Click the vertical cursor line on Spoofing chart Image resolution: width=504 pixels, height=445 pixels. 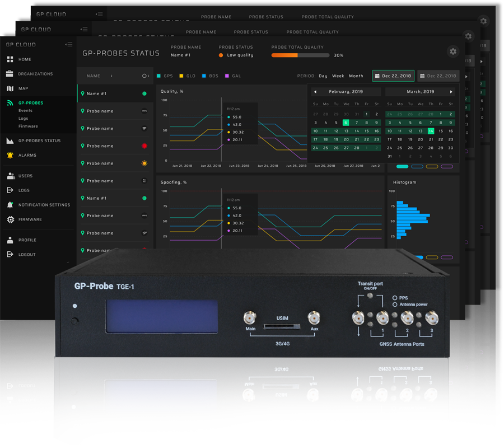tap(221, 218)
